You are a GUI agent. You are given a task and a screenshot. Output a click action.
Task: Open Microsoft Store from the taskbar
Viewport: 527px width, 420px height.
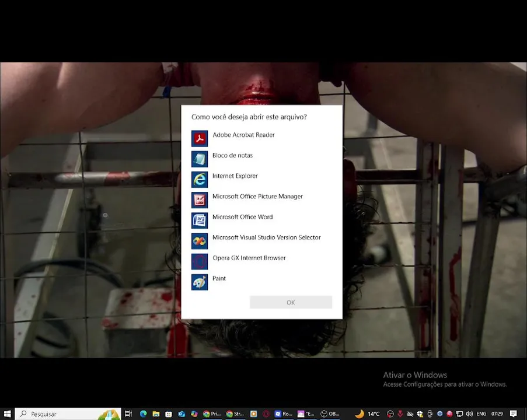(x=169, y=414)
